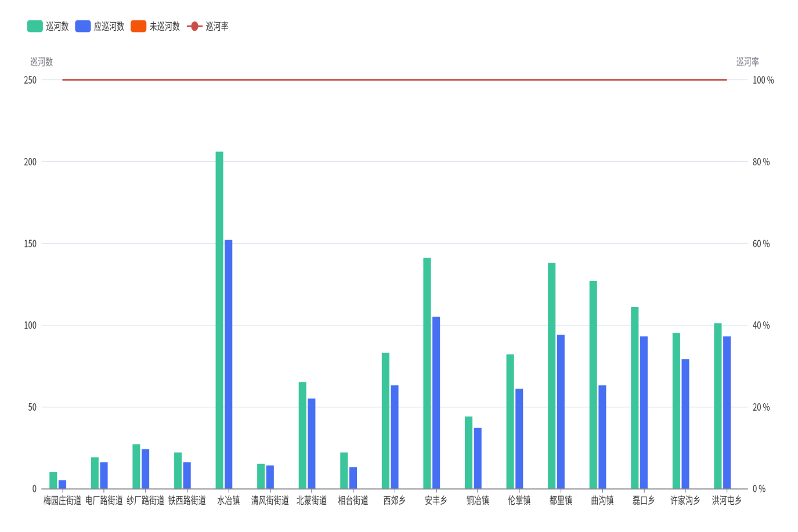This screenshot has height=532, width=798.
Task: Click the 许家沟乡 axis label
Action: pyautogui.click(x=685, y=500)
